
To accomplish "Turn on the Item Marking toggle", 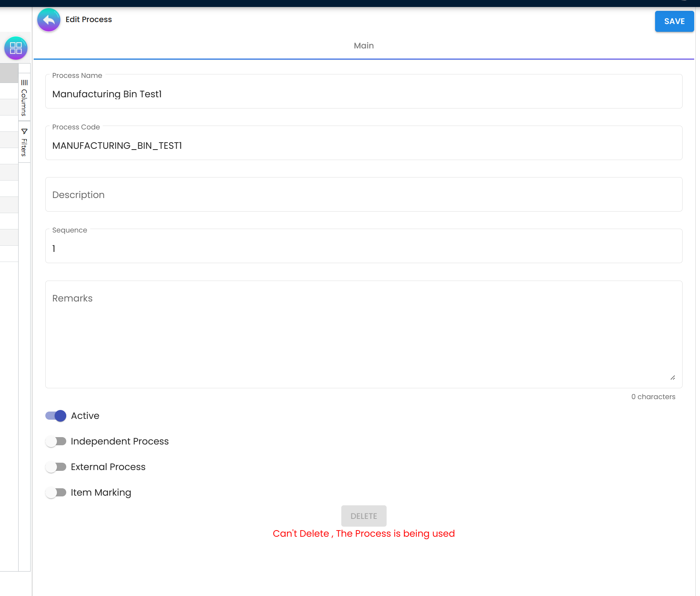I will 56,493.
